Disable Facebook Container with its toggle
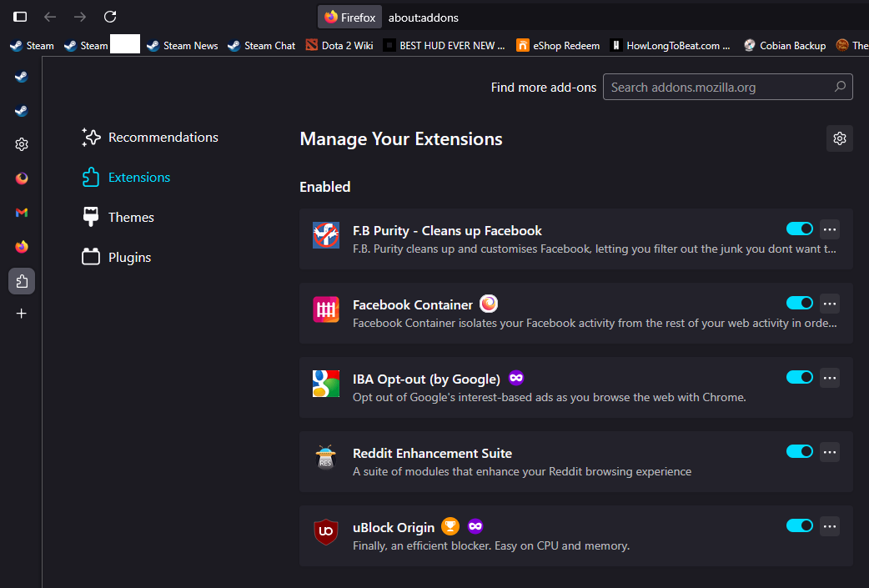Viewport: 869px width, 588px height. click(x=800, y=303)
